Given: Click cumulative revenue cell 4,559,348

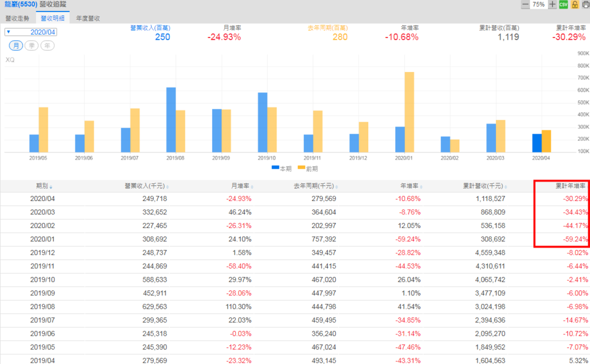Looking at the screenshot, I should [x=490, y=253].
